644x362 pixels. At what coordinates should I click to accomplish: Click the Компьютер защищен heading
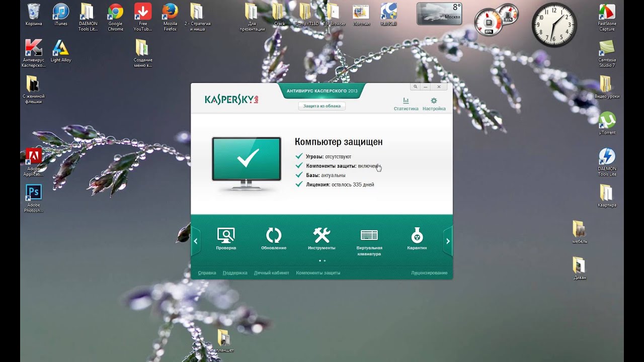point(339,142)
